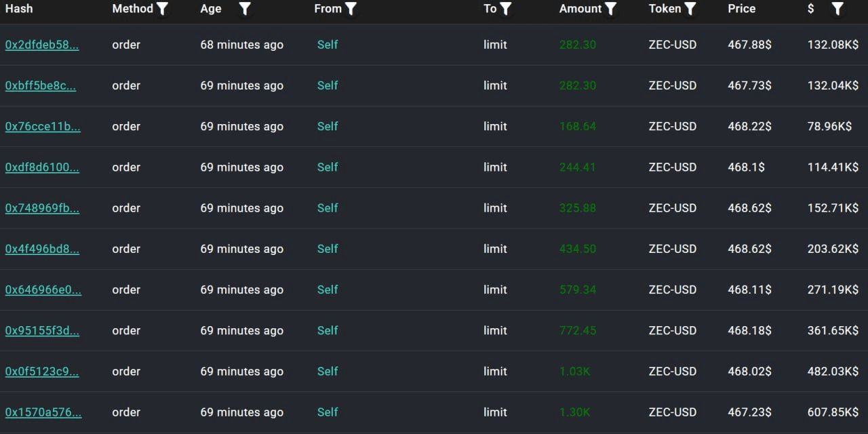Select amount 772.45

coord(578,330)
